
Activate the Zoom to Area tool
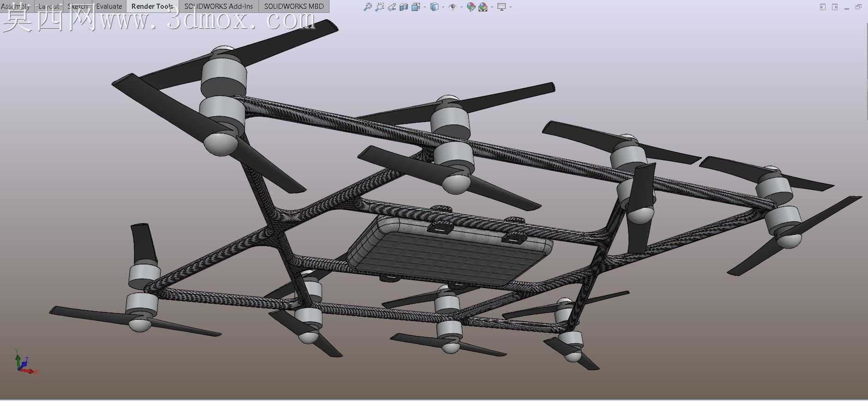click(x=379, y=7)
